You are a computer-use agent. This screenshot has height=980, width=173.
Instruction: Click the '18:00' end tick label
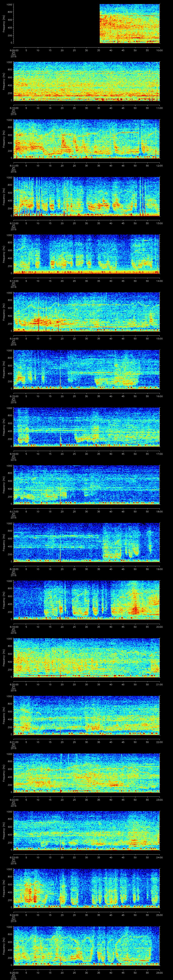click(160, 511)
